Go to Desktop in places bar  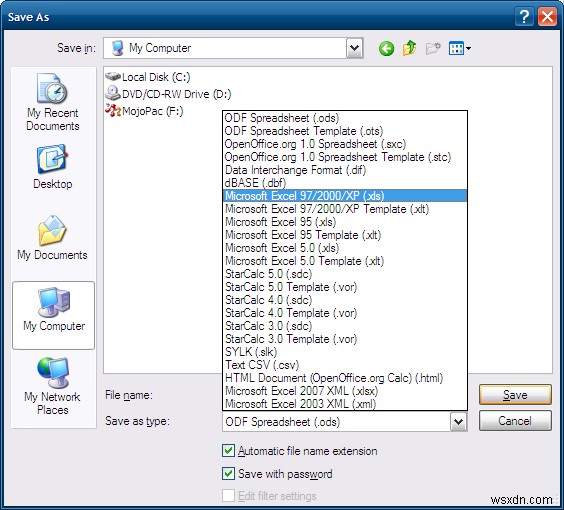(x=53, y=167)
